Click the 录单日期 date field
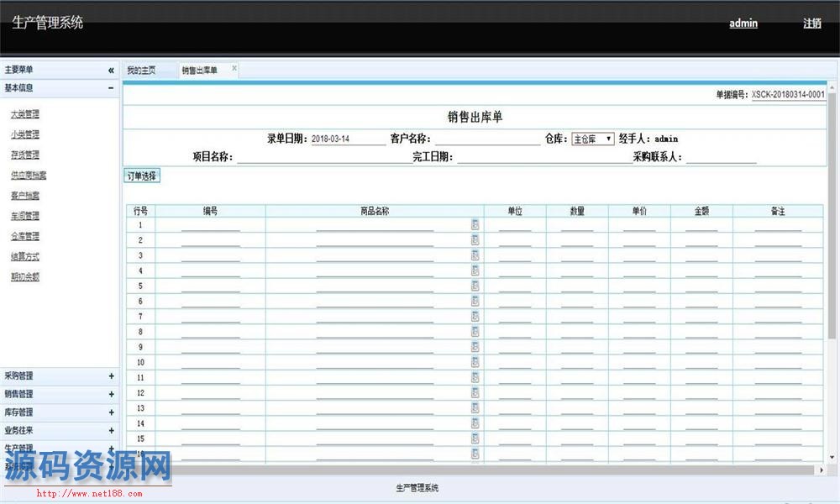Image resolution: width=840 pixels, height=504 pixels. coord(349,139)
